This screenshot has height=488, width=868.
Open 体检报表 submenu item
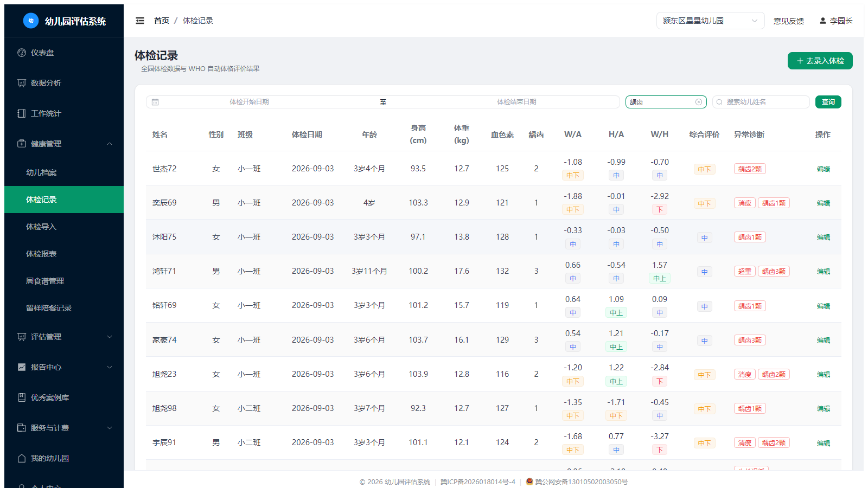pyautogui.click(x=64, y=254)
